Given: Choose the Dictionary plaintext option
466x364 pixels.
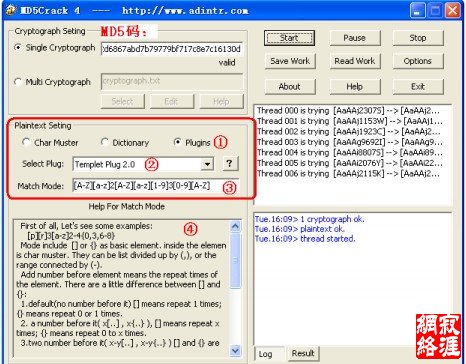Looking at the screenshot, I should tap(105, 142).
